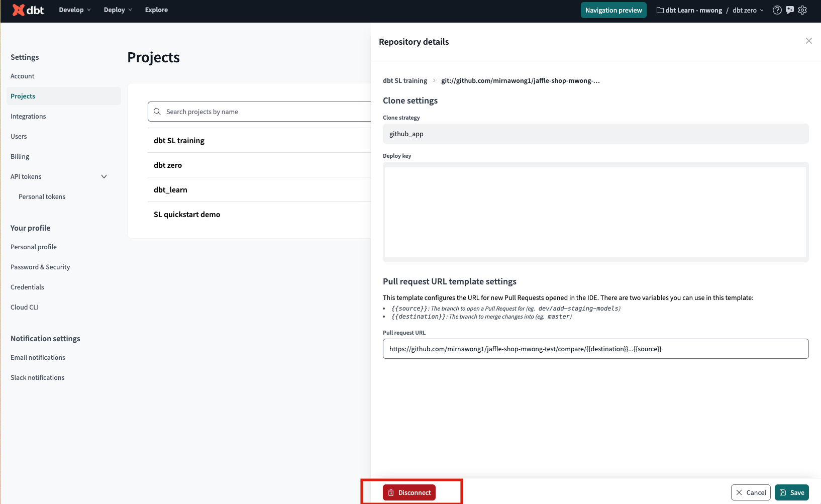This screenshot has height=504, width=821.
Task: Click the save disk icon on the Save button
Action: coord(782,492)
